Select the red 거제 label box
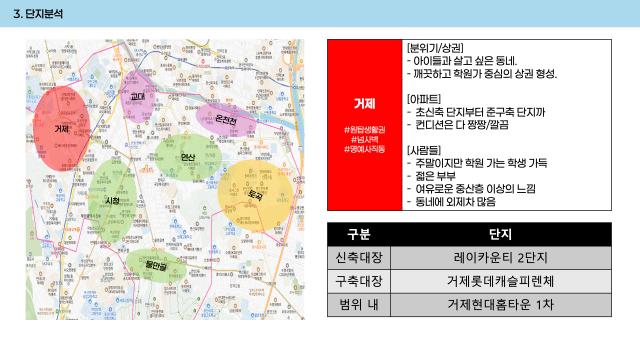The height and width of the screenshot is (360, 640). tap(364, 125)
